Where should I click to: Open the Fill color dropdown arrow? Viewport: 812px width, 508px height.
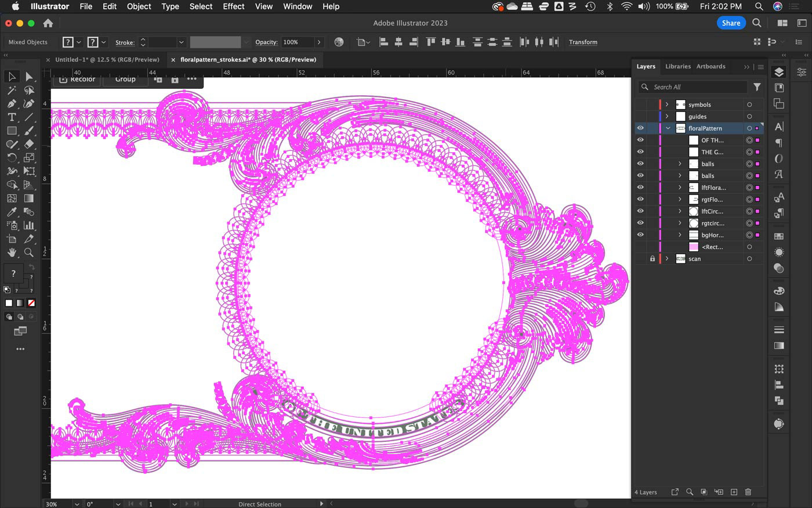[78, 42]
